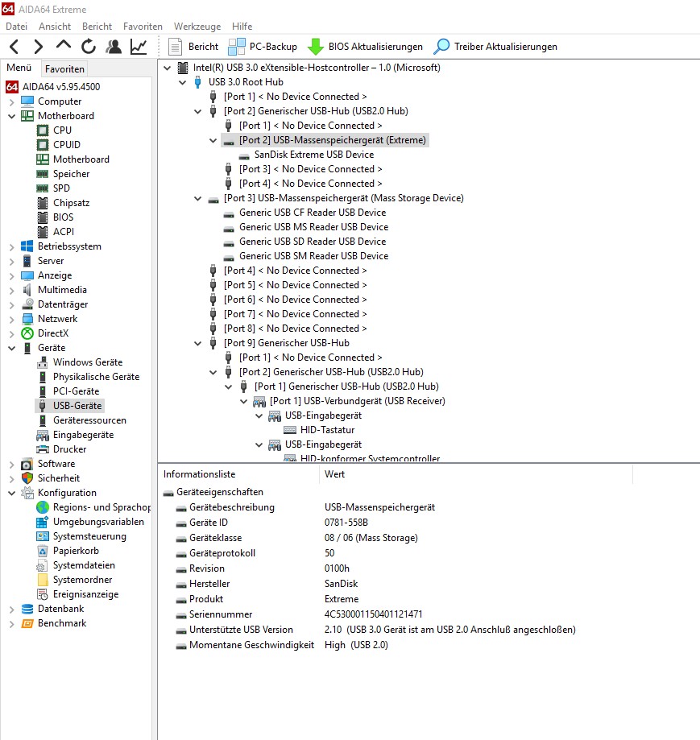The width and height of the screenshot is (700, 740).
Task: Collapse the Konfiguration node
Action: tap(12, 493)
